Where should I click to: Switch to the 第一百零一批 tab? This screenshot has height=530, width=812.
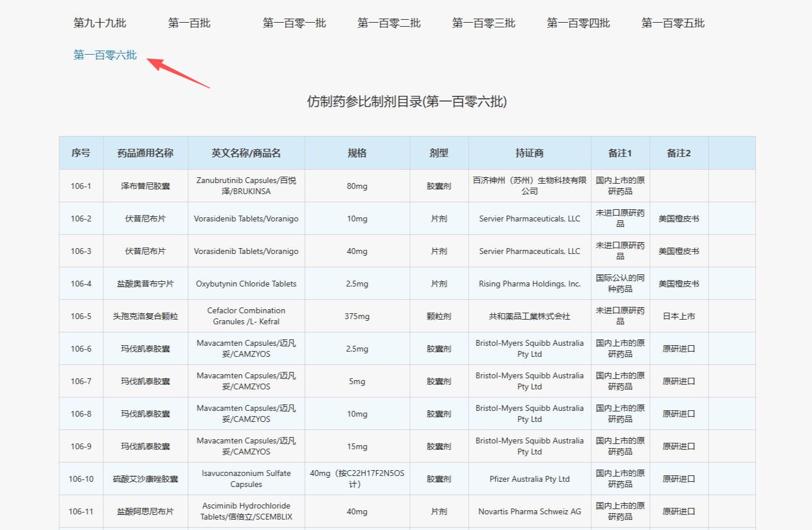click(294, 23)
